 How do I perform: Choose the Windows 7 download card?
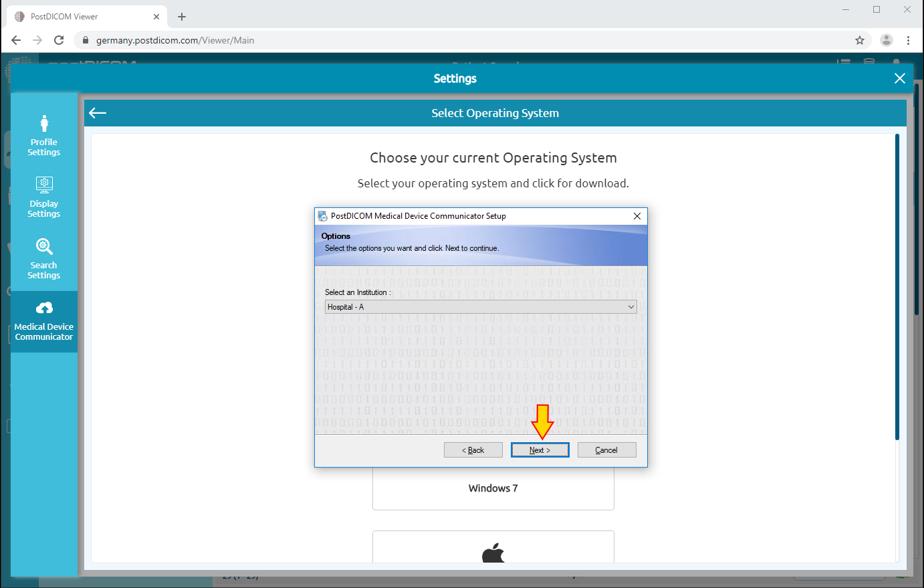(493, 488)
